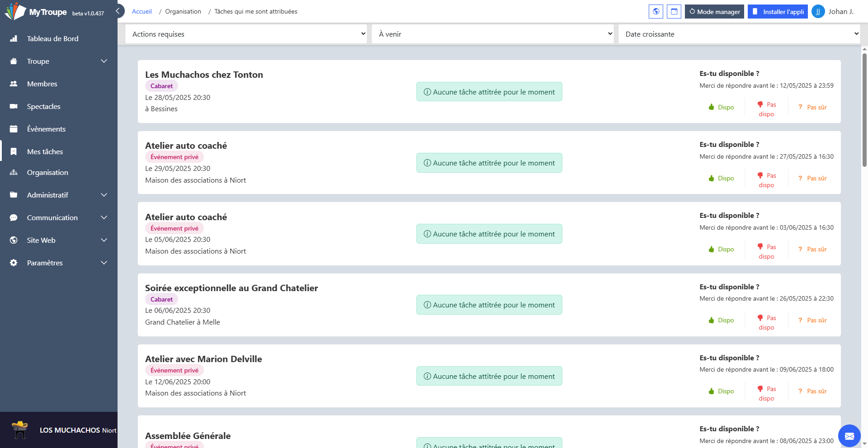Open the Actions requises dropdown
The height and width of the screenshot is (448, 868).
coord(246,34)
